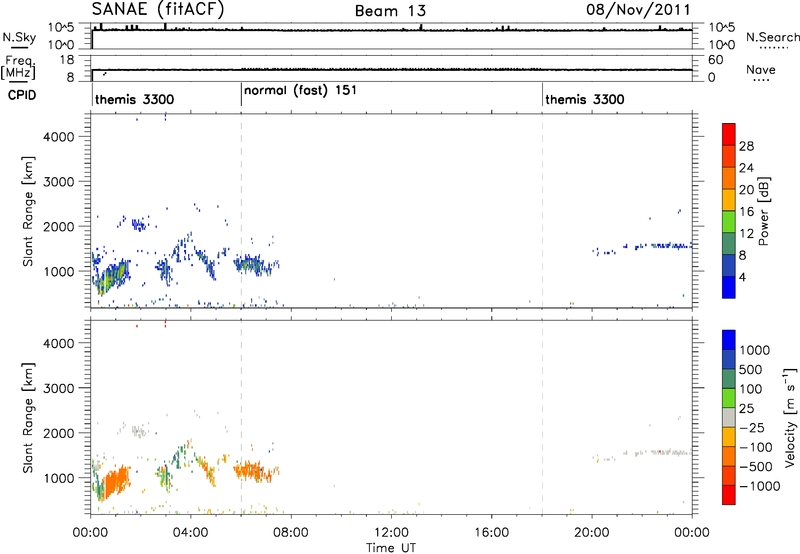Click the Velocity [m s-1] colorbar title
The width and height of the screenshot is (800, 554).
[x=790, y=417]
